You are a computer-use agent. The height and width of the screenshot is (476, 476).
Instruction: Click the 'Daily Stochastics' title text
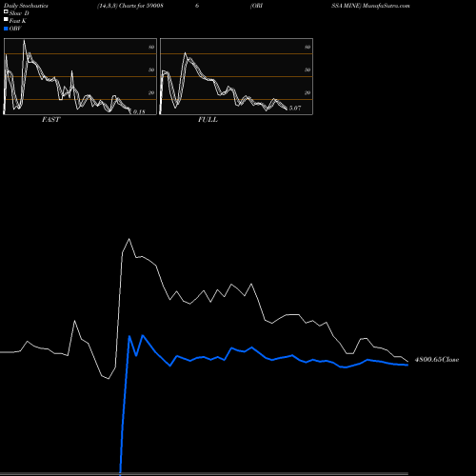click(26, 6)
